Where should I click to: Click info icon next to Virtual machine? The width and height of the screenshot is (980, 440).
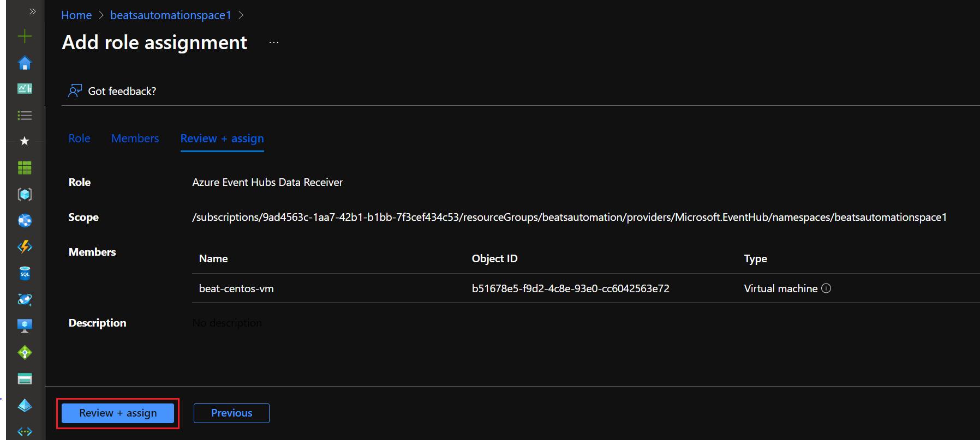pos(826,288)
